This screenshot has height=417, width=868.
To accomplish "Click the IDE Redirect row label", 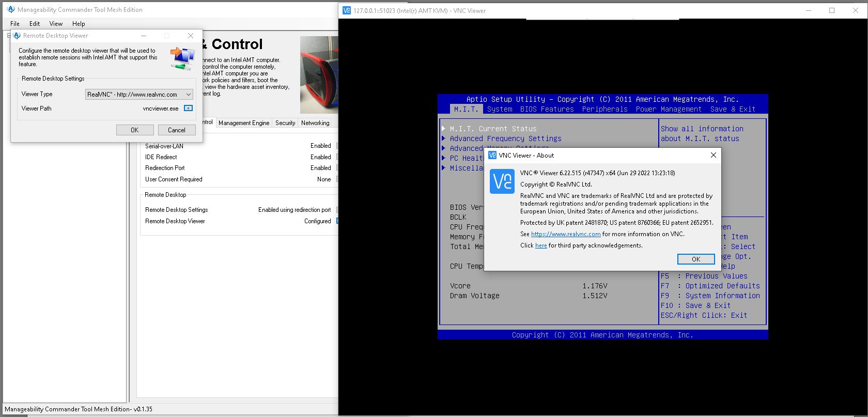I will click(x=161, y=157).
